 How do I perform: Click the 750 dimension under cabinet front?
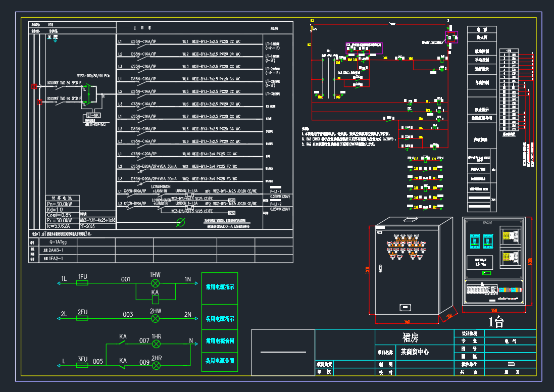coord(407,322)
